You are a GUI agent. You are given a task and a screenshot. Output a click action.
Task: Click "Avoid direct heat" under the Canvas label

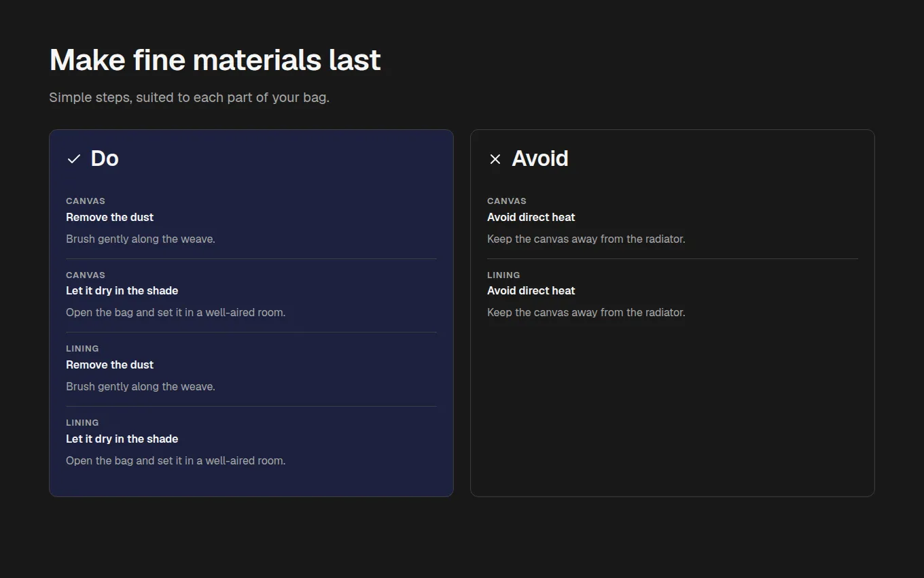pyautogui.click(x=531, y=217)
